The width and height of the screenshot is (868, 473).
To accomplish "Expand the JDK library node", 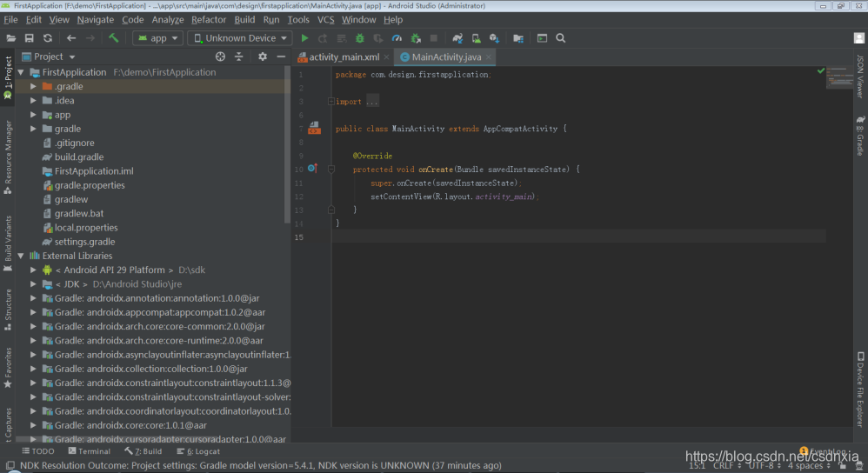I will [33, 283].
